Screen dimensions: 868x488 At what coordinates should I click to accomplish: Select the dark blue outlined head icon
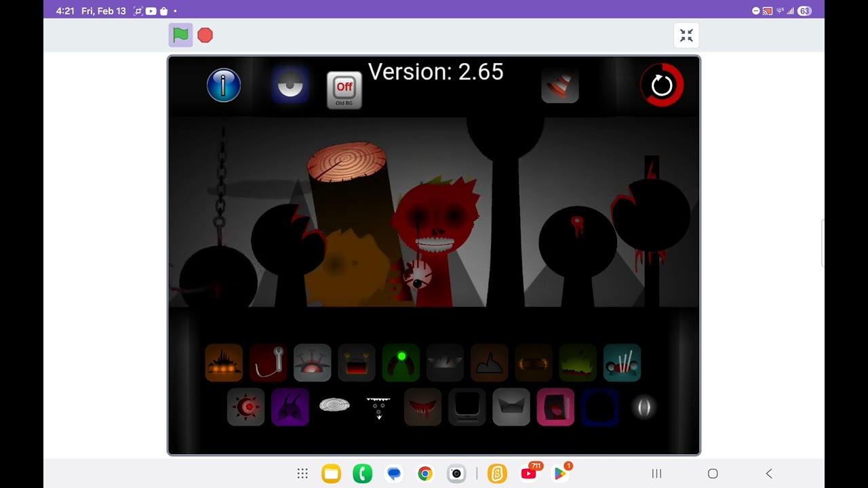coord(599,407)
